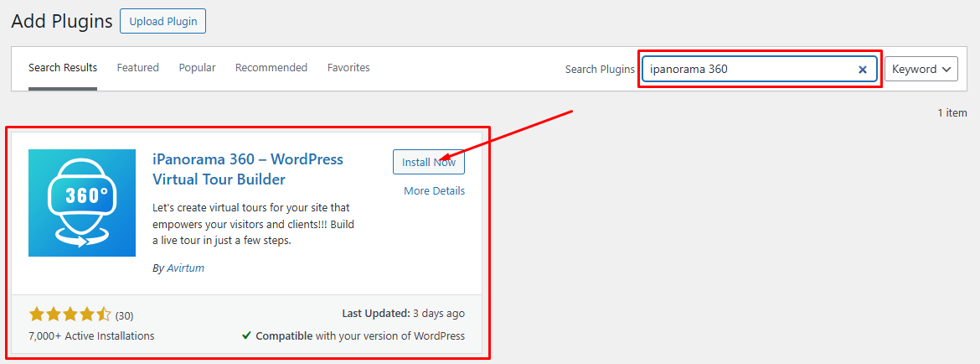980x364 pixels.
Task: Switch to the Featured tab
Action: (138, 68)
